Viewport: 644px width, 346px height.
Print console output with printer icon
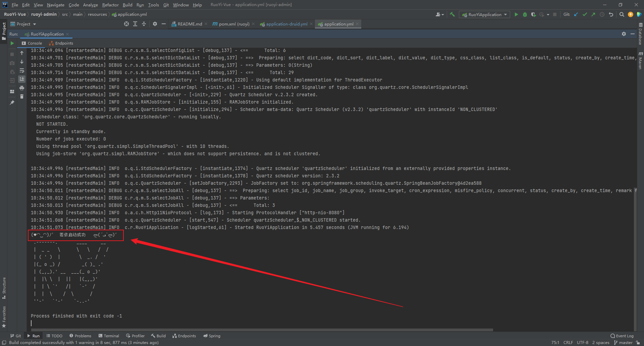coord(22,88)
